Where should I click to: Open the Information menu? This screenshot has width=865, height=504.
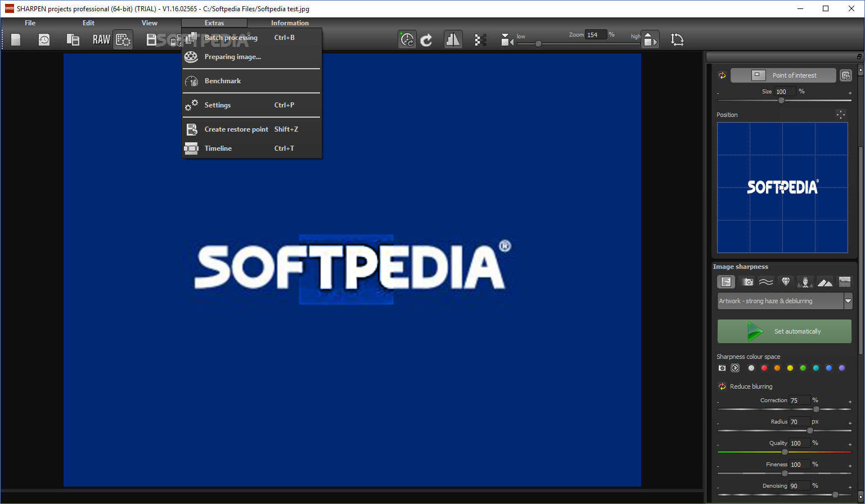[290, 23]
